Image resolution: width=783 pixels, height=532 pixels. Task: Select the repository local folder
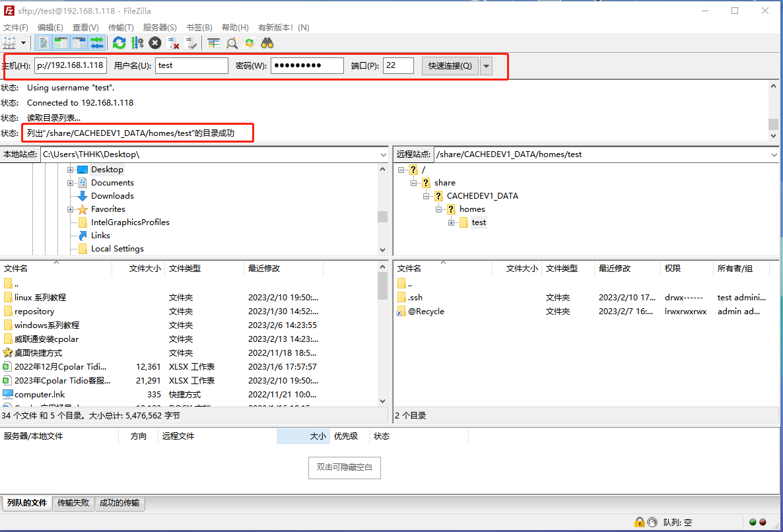34,312
